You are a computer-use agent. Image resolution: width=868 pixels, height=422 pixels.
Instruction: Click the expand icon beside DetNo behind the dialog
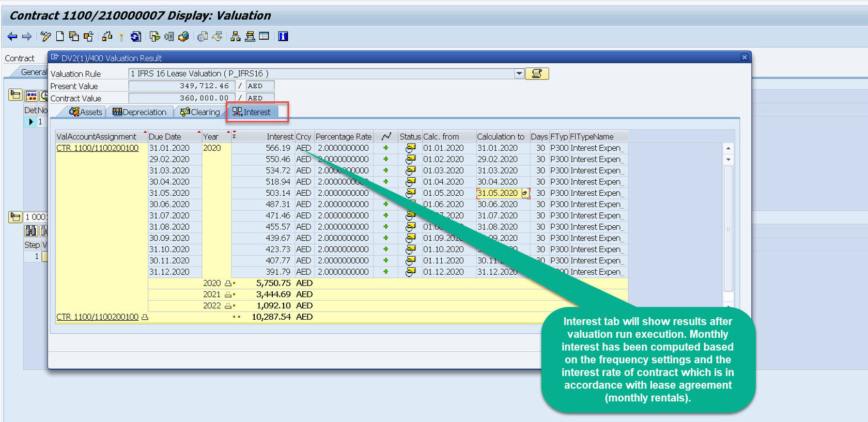point(16,96)
